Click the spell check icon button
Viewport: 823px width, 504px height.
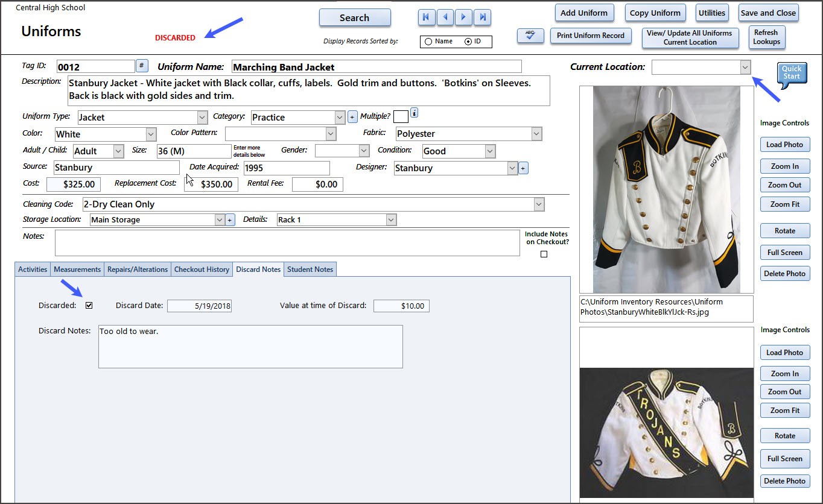point(530,36)
